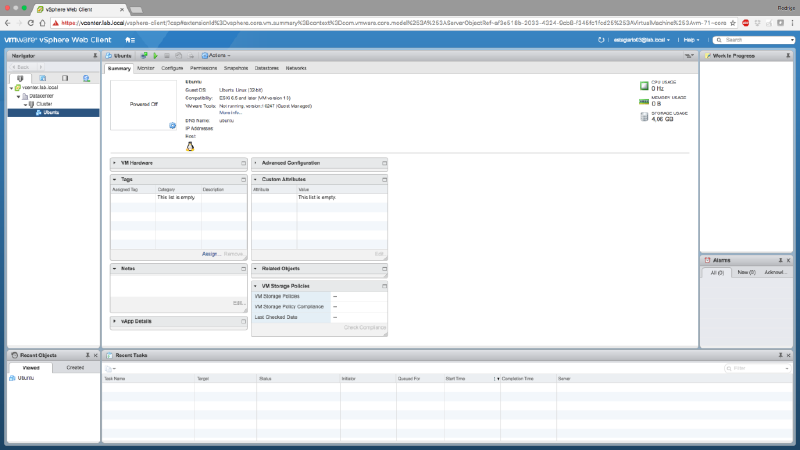
Task: Click the Search field in header
Action: pos(755,40)
